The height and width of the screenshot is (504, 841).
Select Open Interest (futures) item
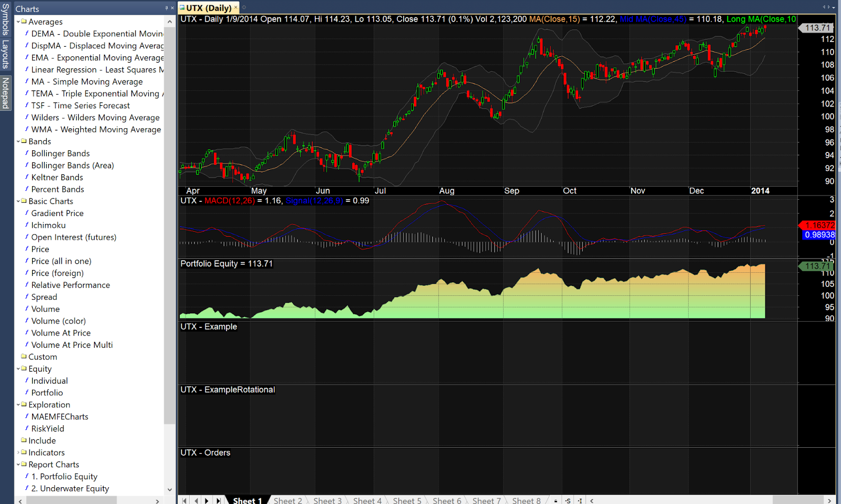tap(74, 237)
